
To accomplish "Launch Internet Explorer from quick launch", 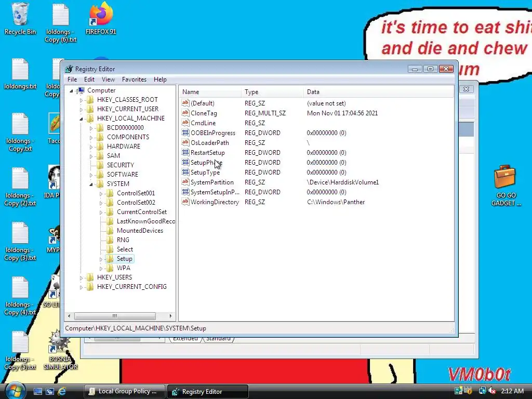I will (62, 391).
